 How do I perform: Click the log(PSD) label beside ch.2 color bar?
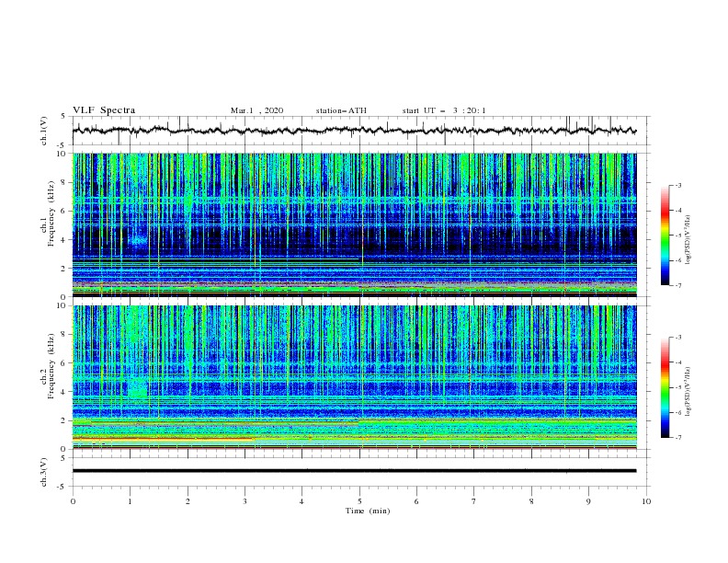pyautogui.click(x=688, y=392)
